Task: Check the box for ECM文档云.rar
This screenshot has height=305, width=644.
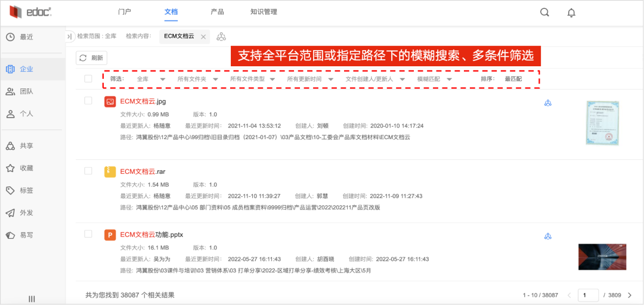Action: pyautogui.click(x=88, y=171)
